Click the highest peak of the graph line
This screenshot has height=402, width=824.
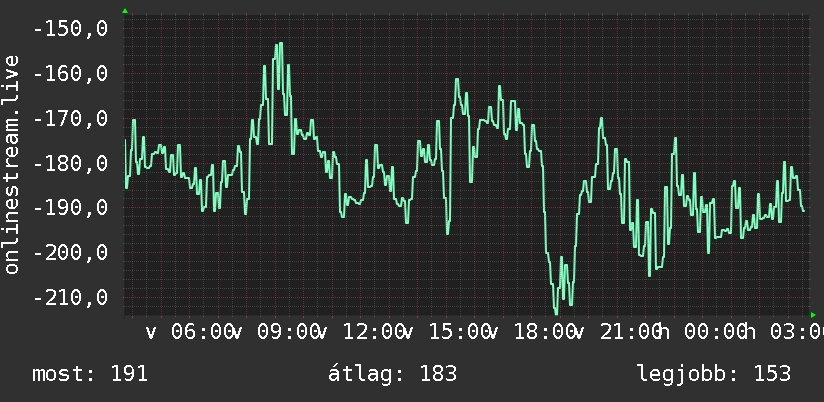[x=281, y=44]
